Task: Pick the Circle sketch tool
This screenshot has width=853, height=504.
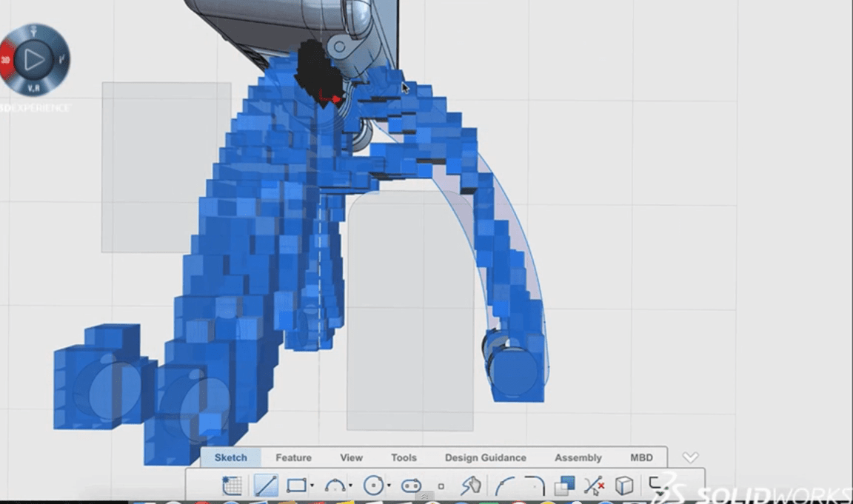Action: click(x=374, y=485)
